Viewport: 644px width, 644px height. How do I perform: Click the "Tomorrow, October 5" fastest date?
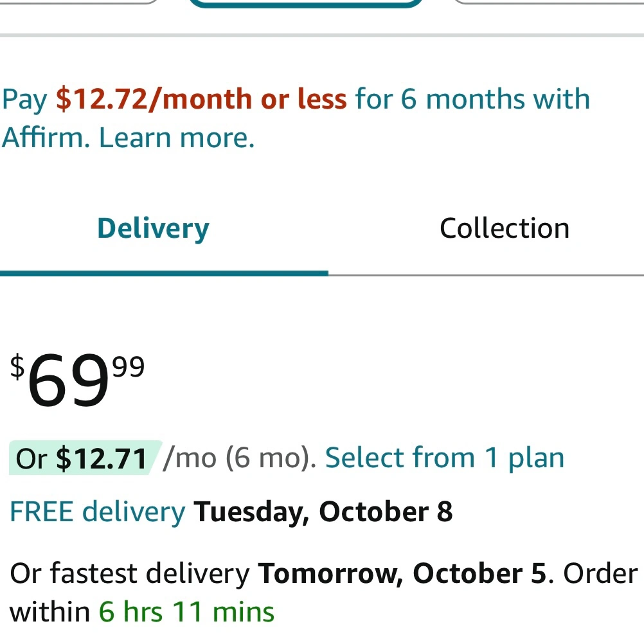[x=402, y=573]
